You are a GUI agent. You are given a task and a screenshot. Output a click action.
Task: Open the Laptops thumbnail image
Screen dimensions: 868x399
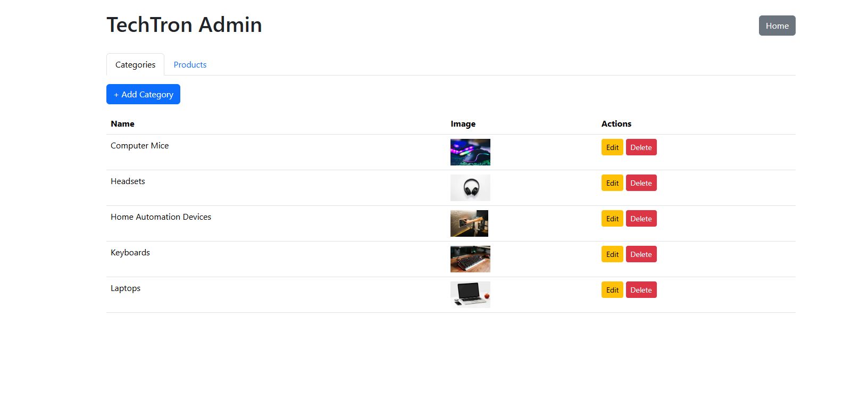point(470,295)
